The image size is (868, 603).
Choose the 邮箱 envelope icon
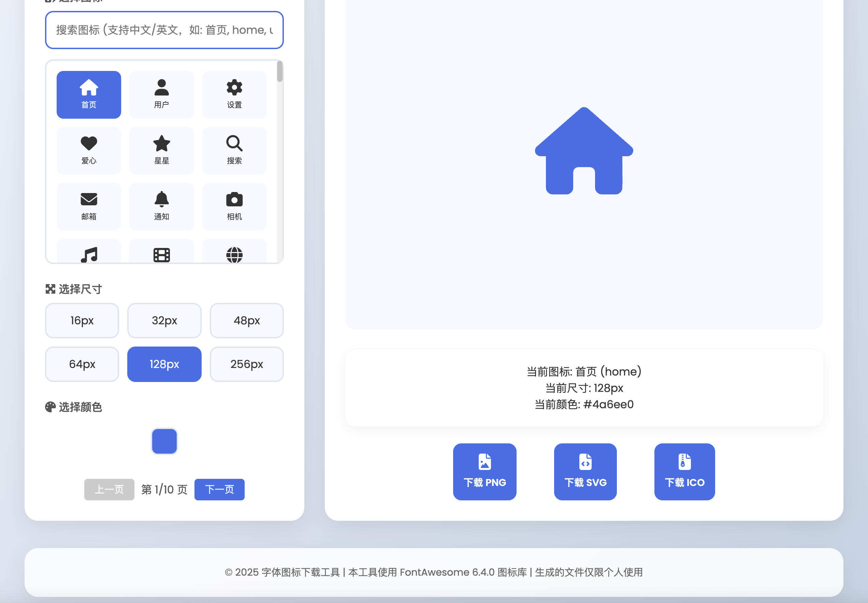point(89,206)
